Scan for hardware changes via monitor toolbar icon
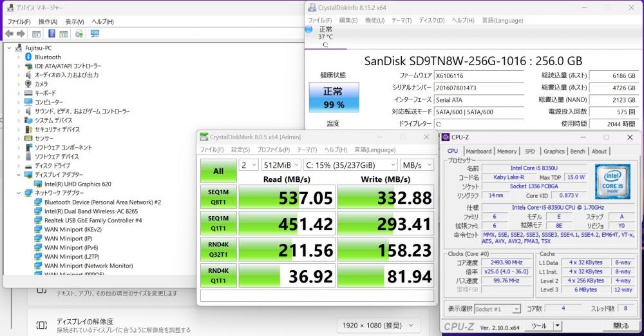644x336 pixels. [x=95, y=34]
